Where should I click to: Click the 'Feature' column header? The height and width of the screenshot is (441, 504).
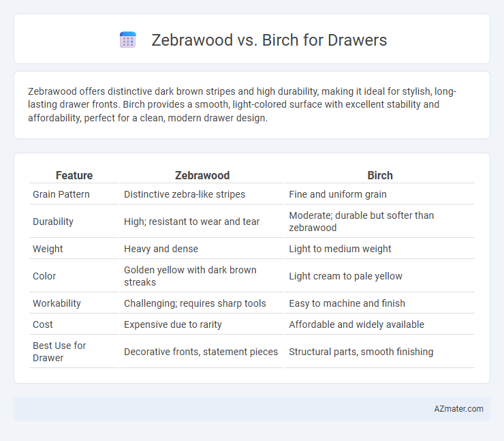74,175
